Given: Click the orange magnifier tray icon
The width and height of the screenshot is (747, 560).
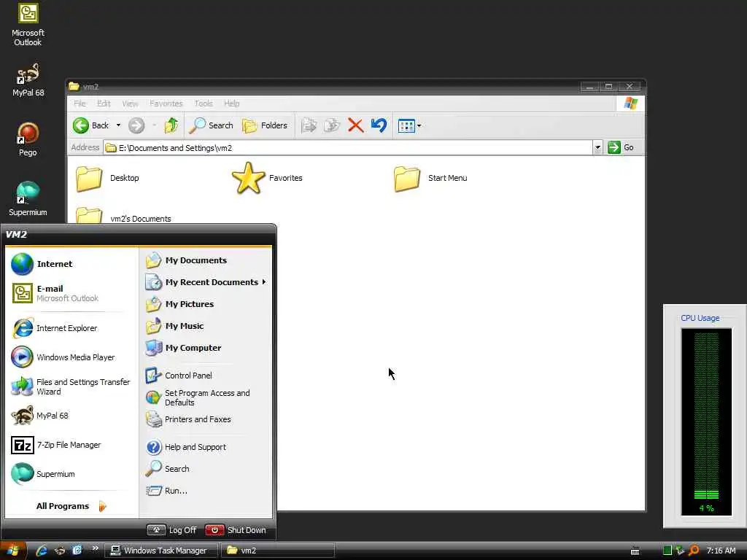Looking at the screenshot, I should (694, 551).
